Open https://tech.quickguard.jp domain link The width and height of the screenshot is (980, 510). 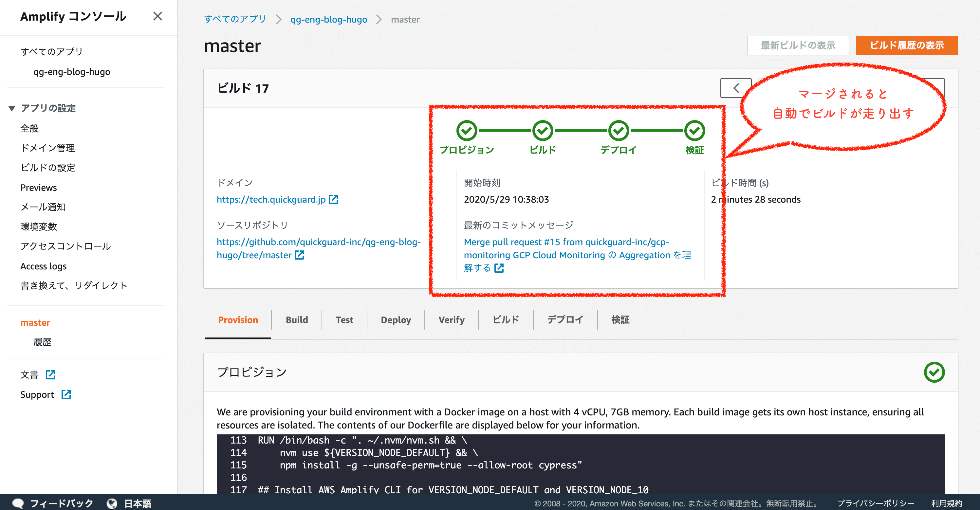pyautogui.click(x=271, y=199)
